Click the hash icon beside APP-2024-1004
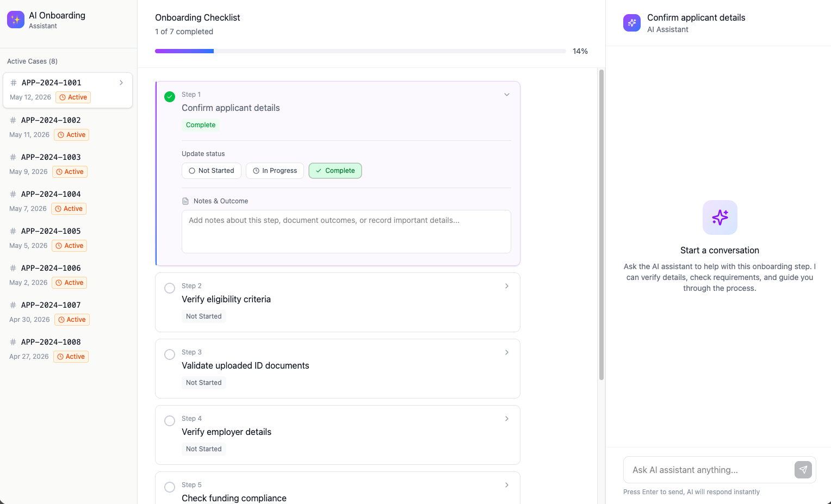The image size is (831, 504). click(x=13, y=194)
